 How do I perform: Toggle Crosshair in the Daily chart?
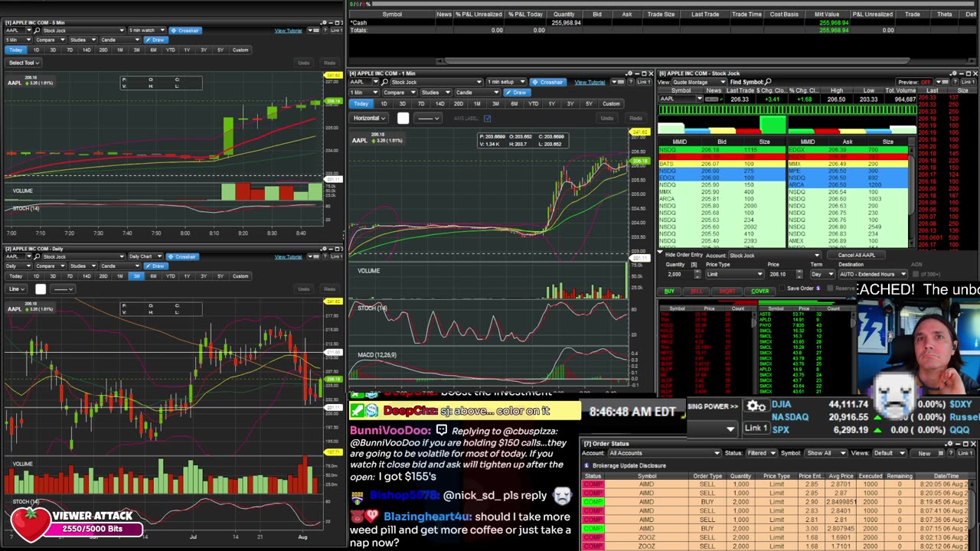pos(182,256)
